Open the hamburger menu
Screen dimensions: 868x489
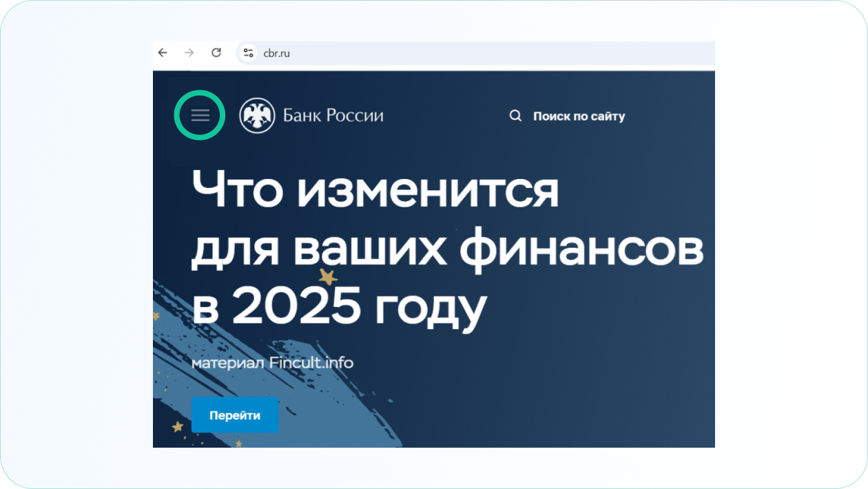tap(200, 116)
